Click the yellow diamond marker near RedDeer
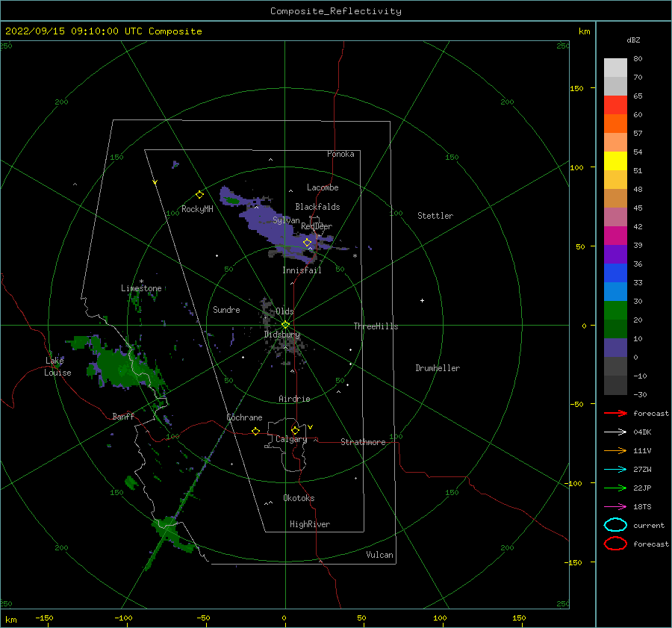Viewport: 672px width, 628px height. click(x=307, y=243)
